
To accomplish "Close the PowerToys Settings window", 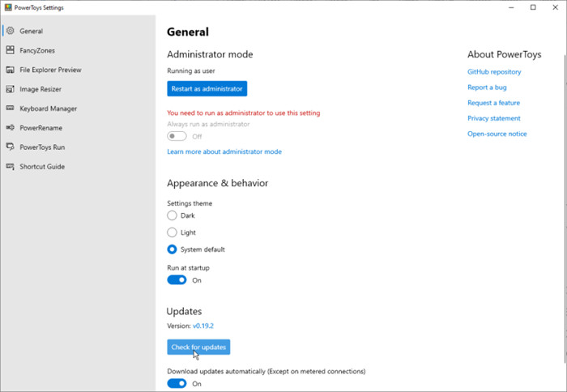I will click(555, 7).
